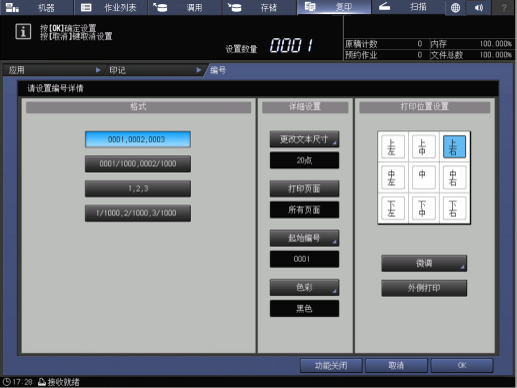The width and height of the screenshot is (517, 388).
Task: Click 功能关闭 function off button
Action: 331,366
